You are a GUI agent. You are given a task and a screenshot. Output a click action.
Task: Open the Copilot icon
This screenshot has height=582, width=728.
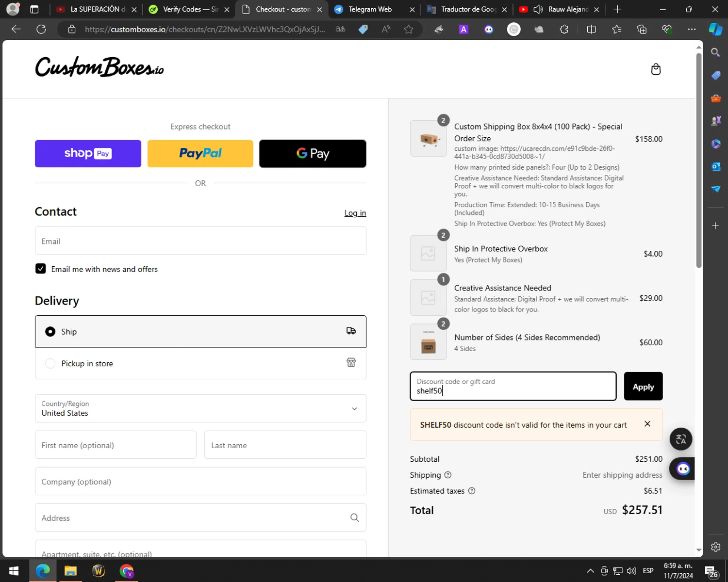pos(715,29)
